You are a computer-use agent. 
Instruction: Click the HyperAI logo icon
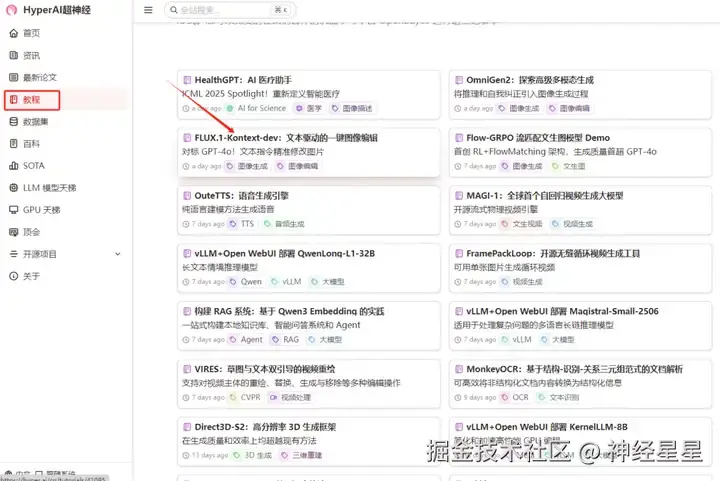pyautogui.click(x=12, y=10)
